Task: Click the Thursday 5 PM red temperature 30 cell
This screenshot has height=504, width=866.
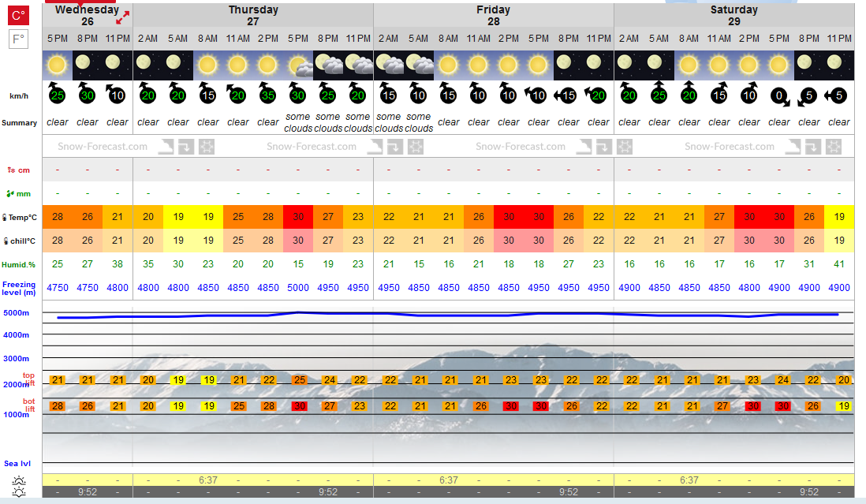Action: point(298,217)
